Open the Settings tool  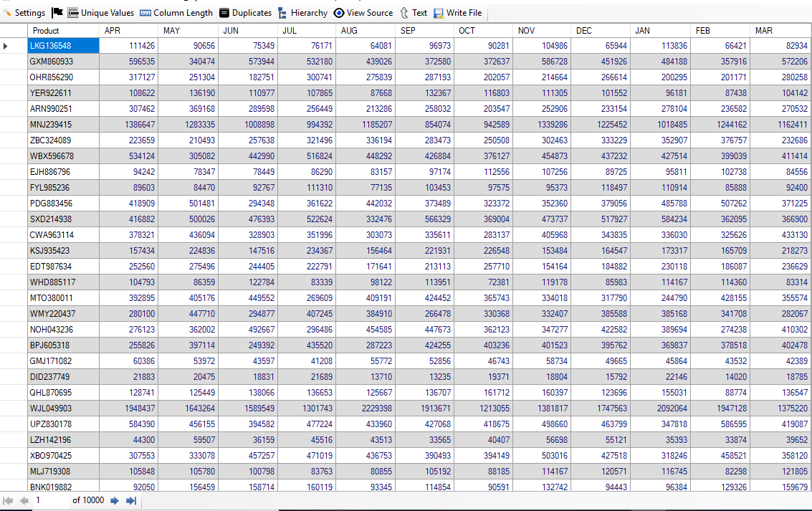point(24,13)
